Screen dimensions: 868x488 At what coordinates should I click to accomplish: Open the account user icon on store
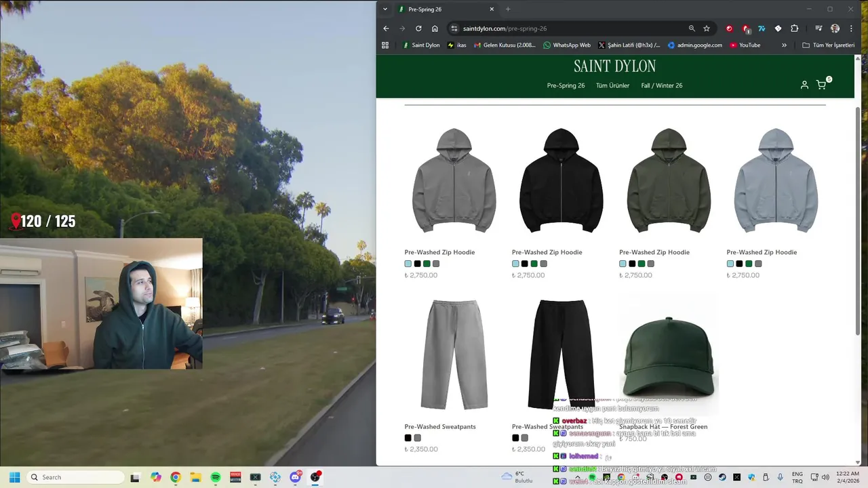click(804, 85)
